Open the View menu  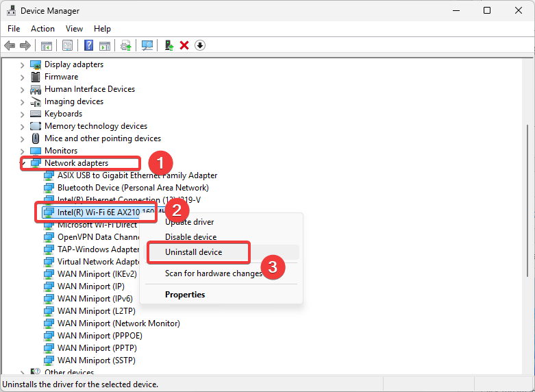(x=74, y=29)
